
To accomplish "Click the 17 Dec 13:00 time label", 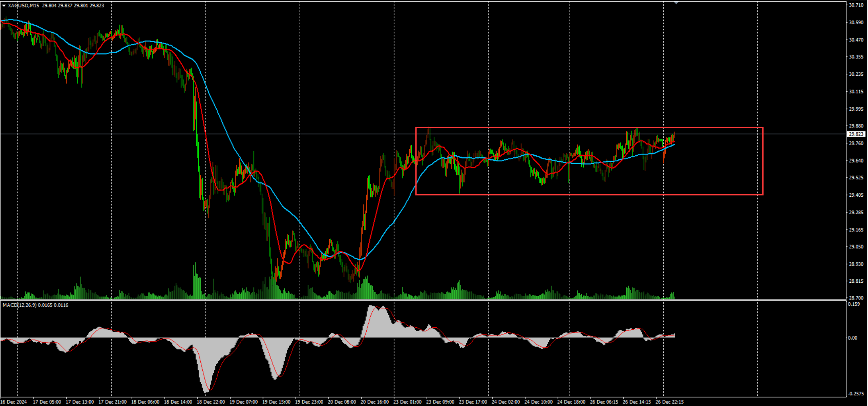I will [79, 402].
